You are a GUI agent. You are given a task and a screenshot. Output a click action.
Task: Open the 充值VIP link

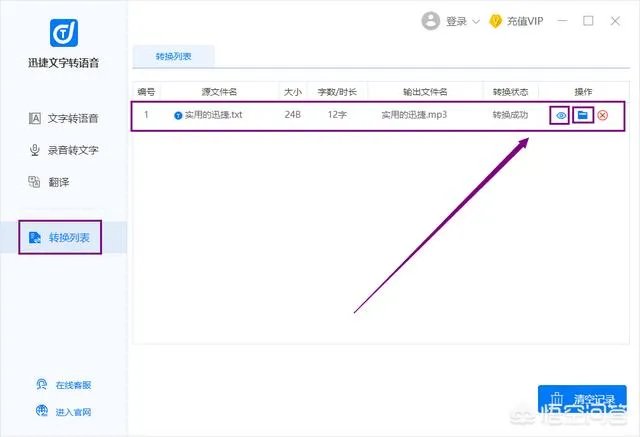tap(525, 21)
